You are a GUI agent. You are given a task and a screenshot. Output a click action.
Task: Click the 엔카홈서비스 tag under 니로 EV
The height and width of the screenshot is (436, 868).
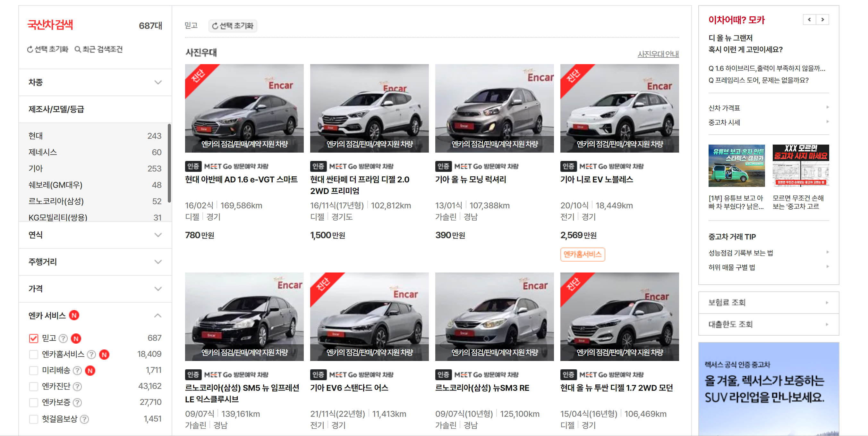point(583,255)
